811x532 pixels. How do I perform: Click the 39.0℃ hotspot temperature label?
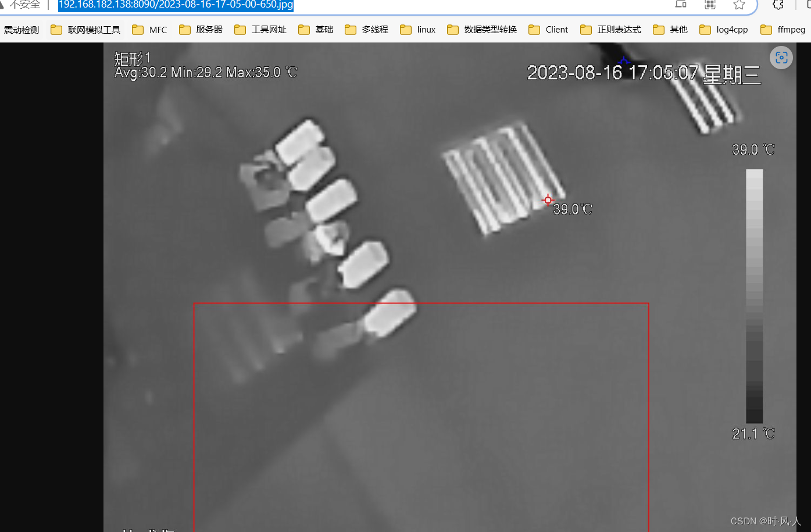pyautogui.click(x=573, y=209)
